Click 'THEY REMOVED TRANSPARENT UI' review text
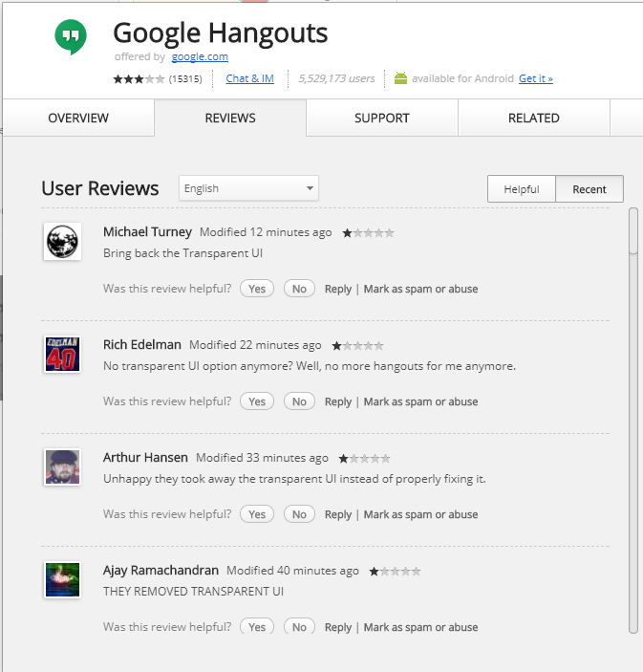The image size is (643, 672). [194, 592]
